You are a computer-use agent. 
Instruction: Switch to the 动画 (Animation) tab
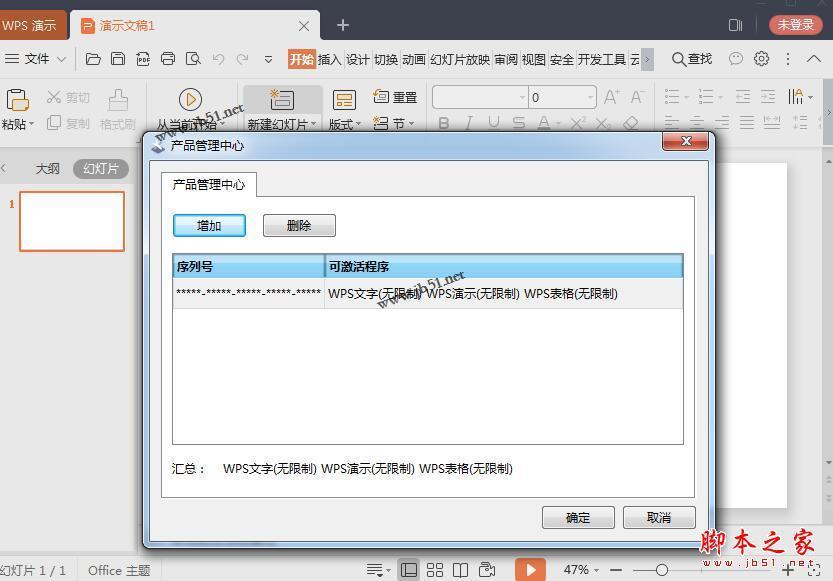pyautogui.click(x=414, y=59)
